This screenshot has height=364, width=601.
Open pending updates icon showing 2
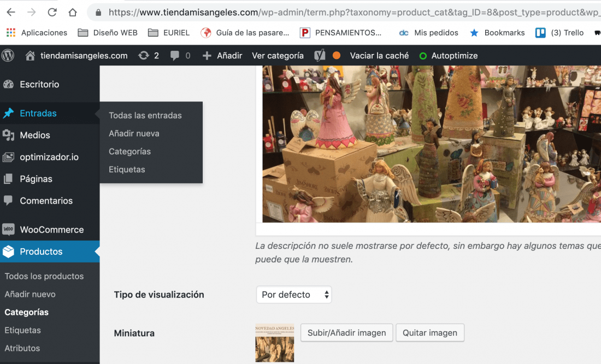(144, 56)
